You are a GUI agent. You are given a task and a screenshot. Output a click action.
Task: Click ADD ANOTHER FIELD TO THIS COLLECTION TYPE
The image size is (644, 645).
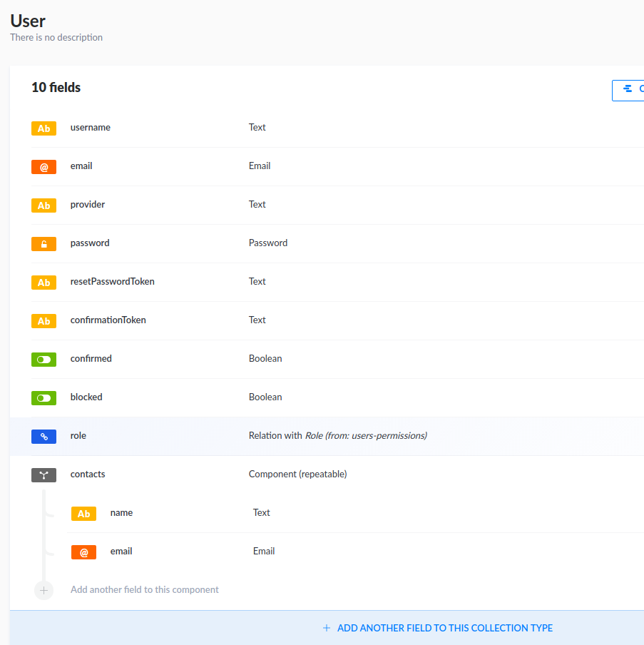click(x=436, y=628)
